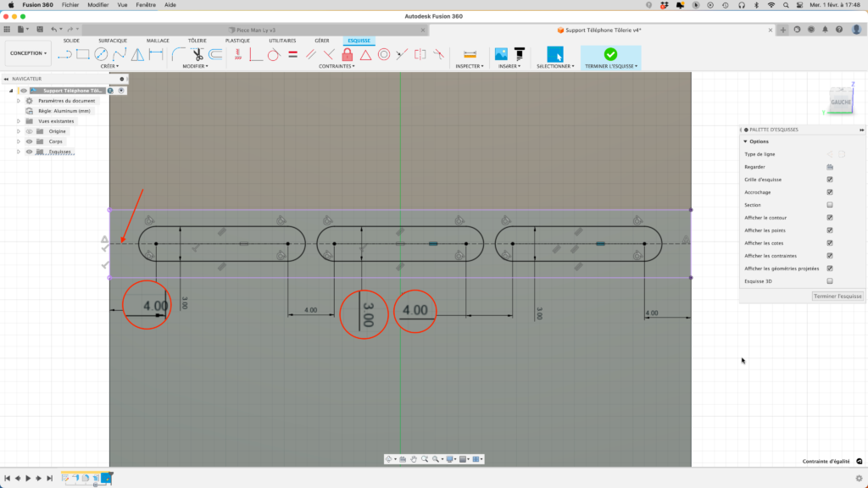Collapse the Options section in sketch palette
Viewport: 868px width, 488px height.
pos(745,141)
